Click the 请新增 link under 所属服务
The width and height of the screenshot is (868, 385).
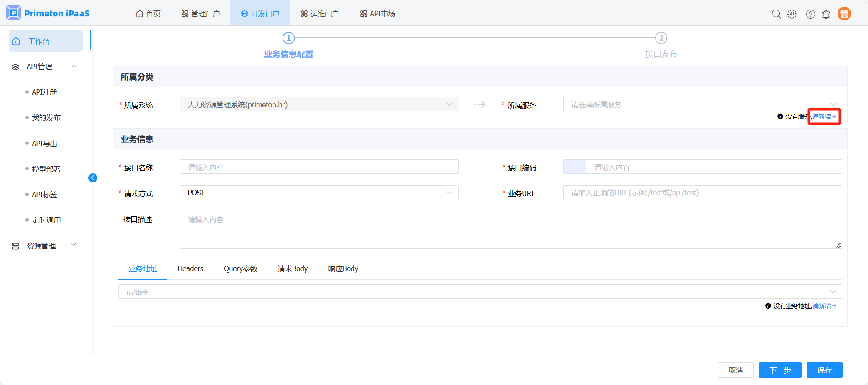(824, 117)
